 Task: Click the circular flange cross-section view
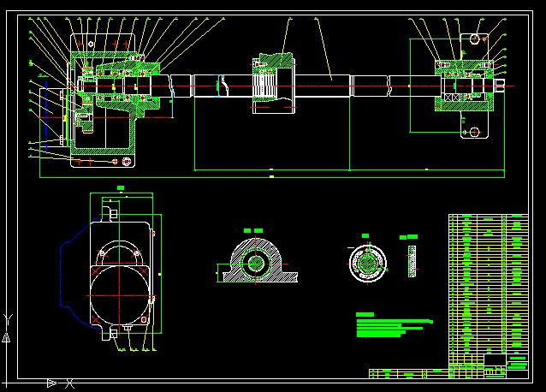368,261
